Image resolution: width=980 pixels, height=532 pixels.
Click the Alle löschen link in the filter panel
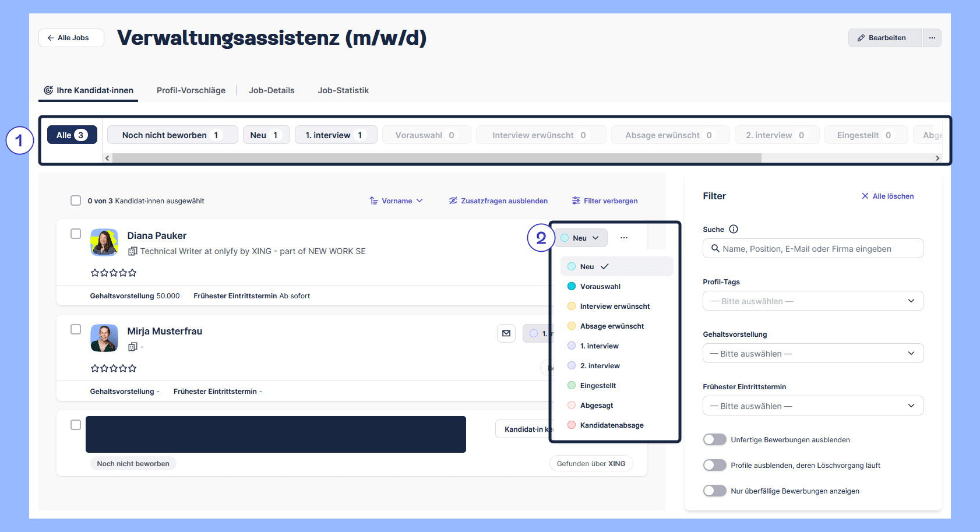888,196
